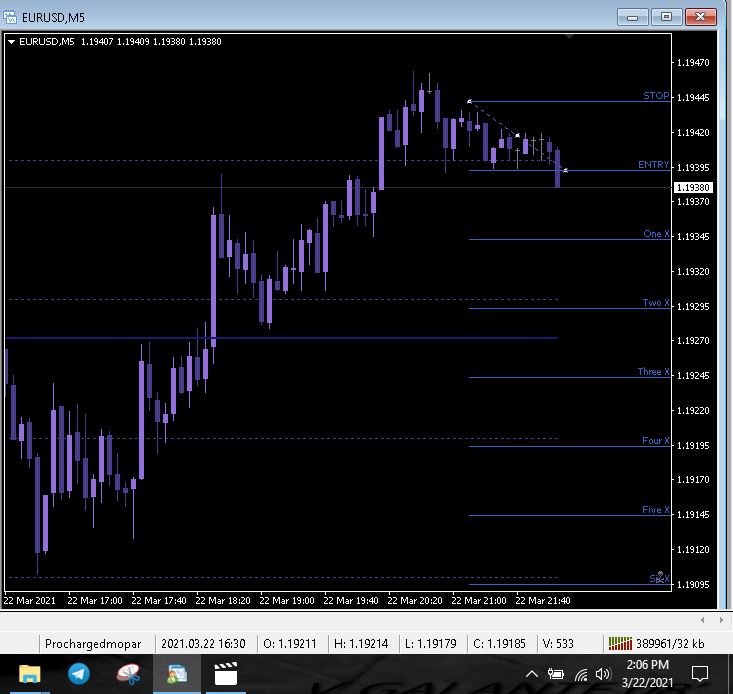Close the EURUSD,M5 chart window

click(700, 17)
